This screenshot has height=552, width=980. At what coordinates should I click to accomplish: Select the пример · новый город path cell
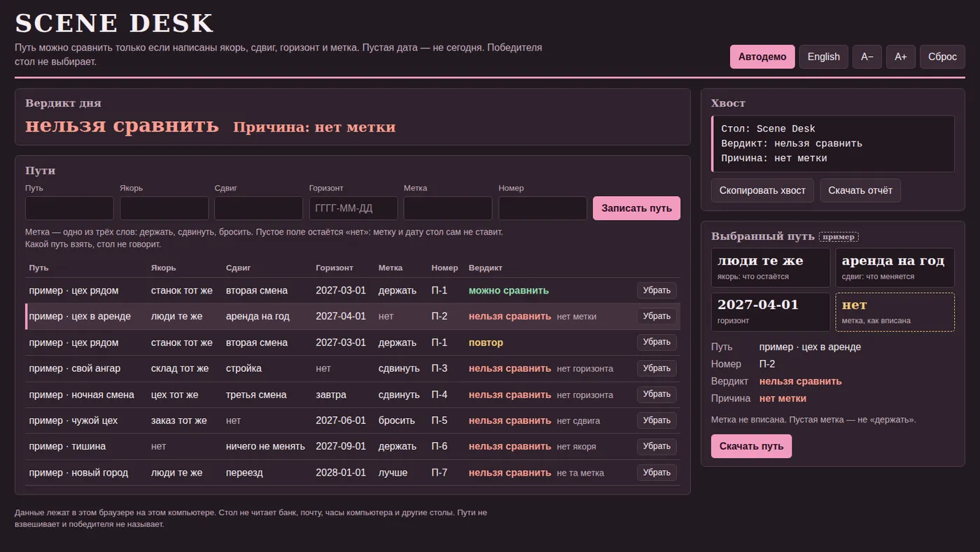78,473
